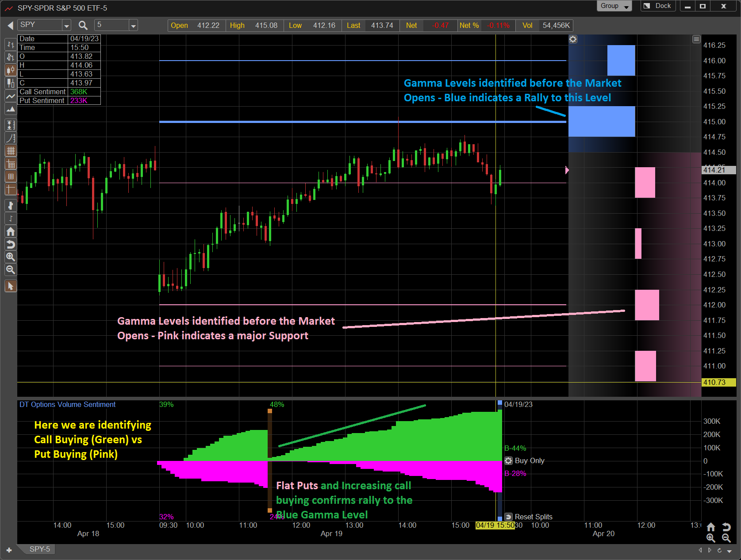Screen dimensions: 741x560
Task: Click the Reset Splits button
Action: pos(529,517)
